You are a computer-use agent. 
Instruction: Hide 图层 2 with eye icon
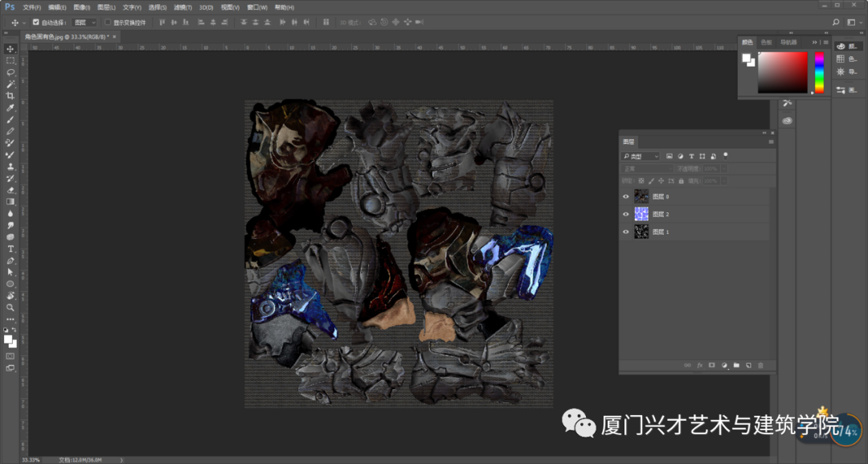click(626, 214)
